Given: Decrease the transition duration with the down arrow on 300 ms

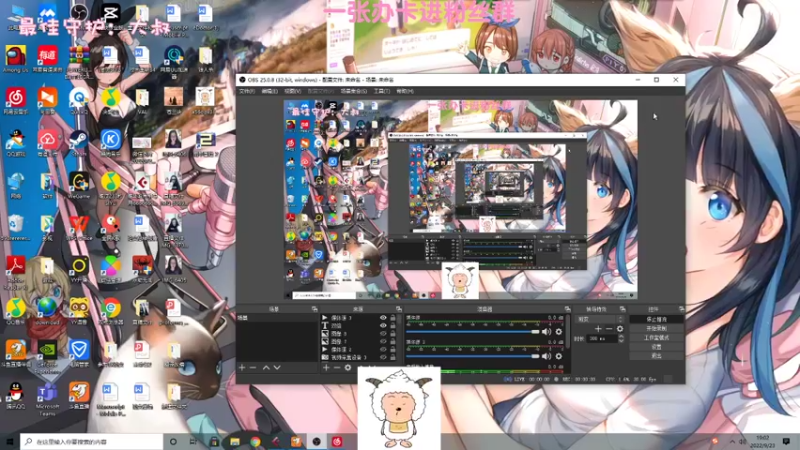Looking at the screenshot, I should pyautogui.click(x=621, y=341).
